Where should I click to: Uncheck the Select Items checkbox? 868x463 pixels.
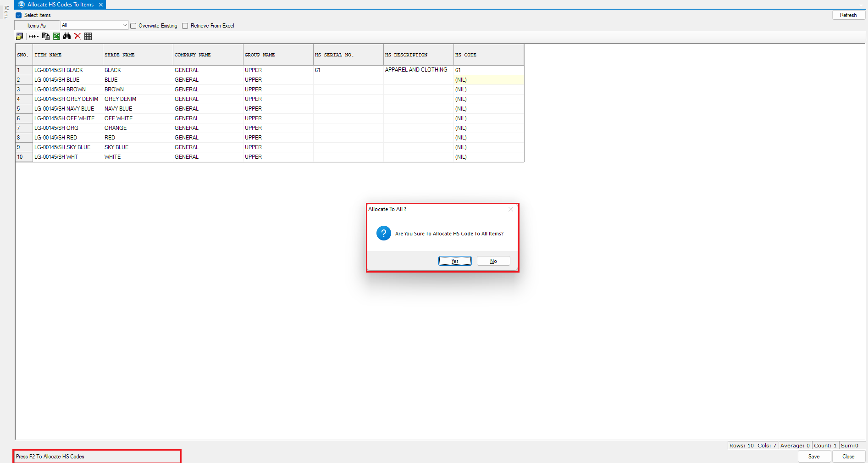tap(19, 15)
